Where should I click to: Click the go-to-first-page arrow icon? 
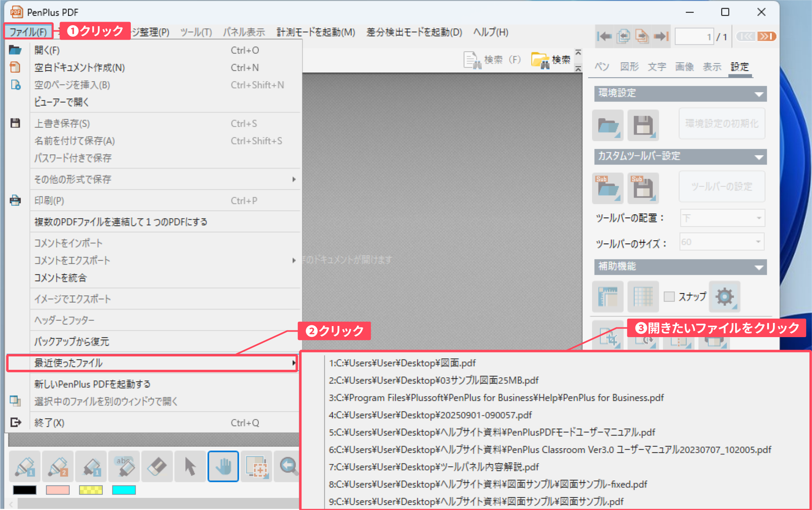[604, 37]
